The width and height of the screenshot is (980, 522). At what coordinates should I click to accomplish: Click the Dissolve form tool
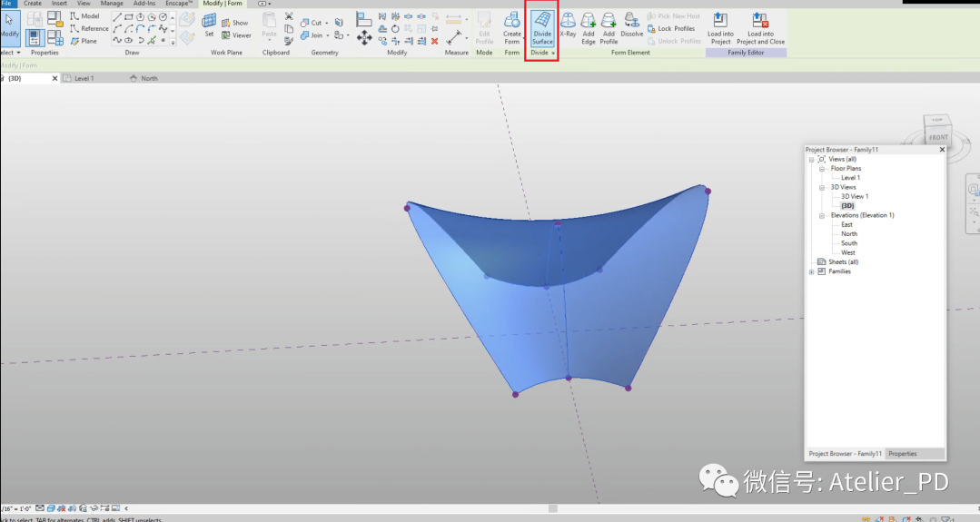click(631, 25)
